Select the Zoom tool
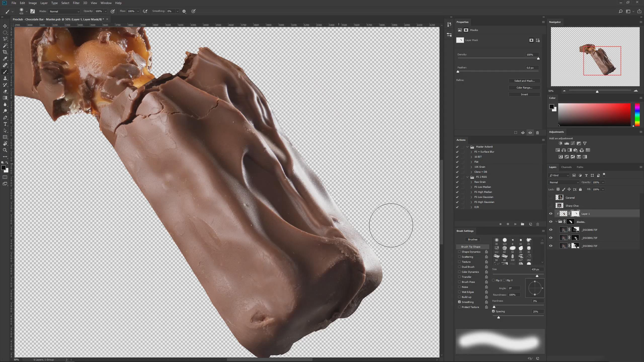Image resolution: width=644 pixels, height=362 pixels. click(x=5, y=150)
